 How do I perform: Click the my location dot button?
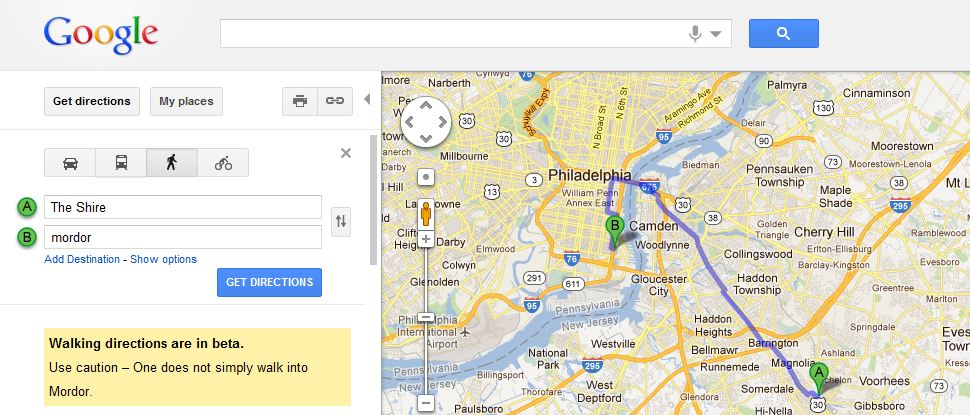[426, 178]
